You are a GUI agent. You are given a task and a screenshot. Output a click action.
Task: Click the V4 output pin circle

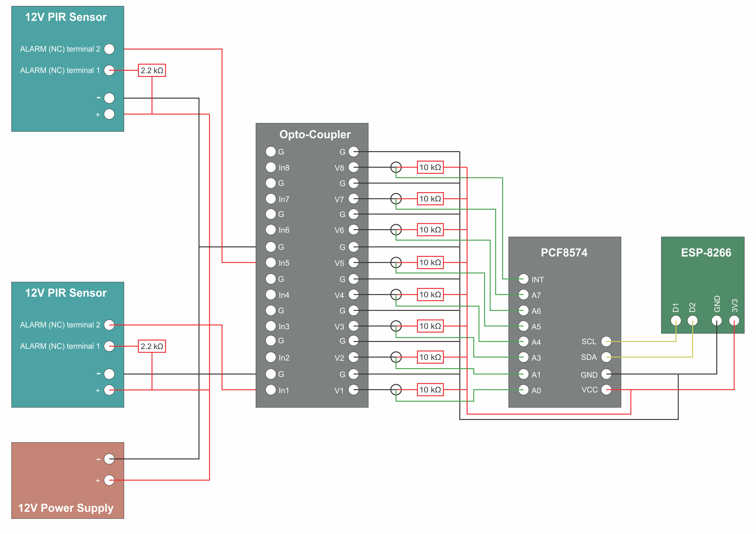coord(354,294)
